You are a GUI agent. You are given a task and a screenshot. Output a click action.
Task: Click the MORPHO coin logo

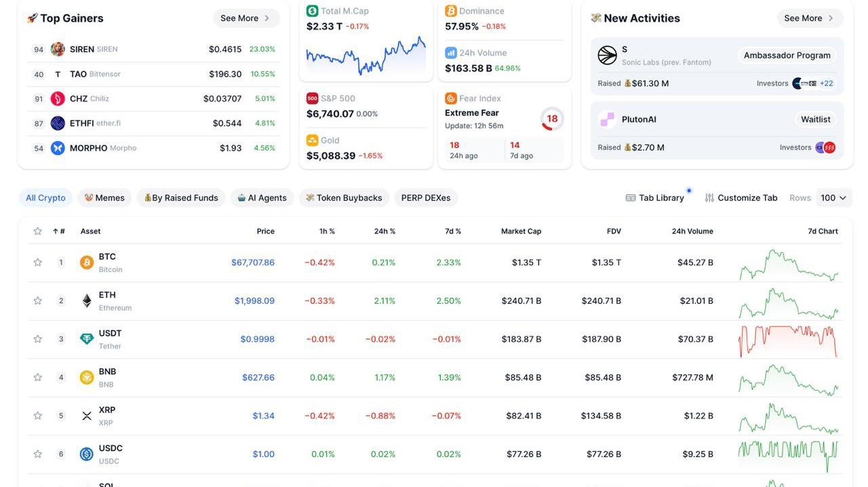click(x=58, y=148)
